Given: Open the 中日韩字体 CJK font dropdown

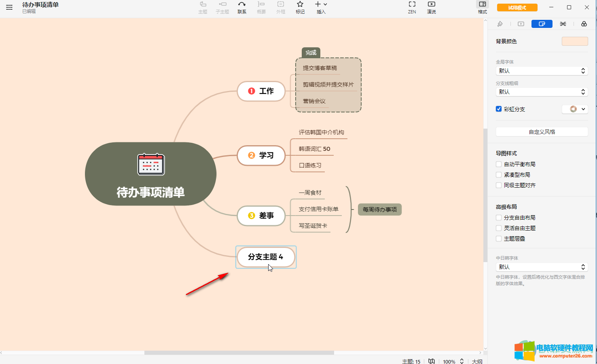Looking at the screenshot, I should tap(542, 267).
